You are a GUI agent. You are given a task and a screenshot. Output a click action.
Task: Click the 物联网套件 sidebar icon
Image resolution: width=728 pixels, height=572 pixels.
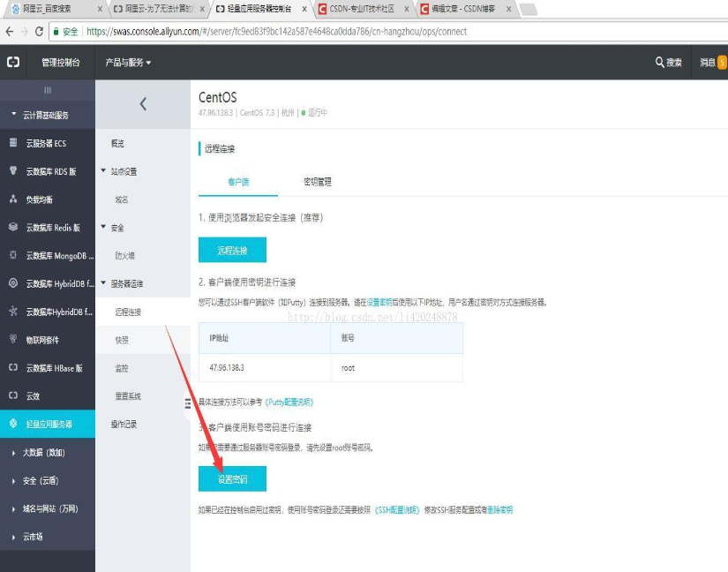[13, 339]
